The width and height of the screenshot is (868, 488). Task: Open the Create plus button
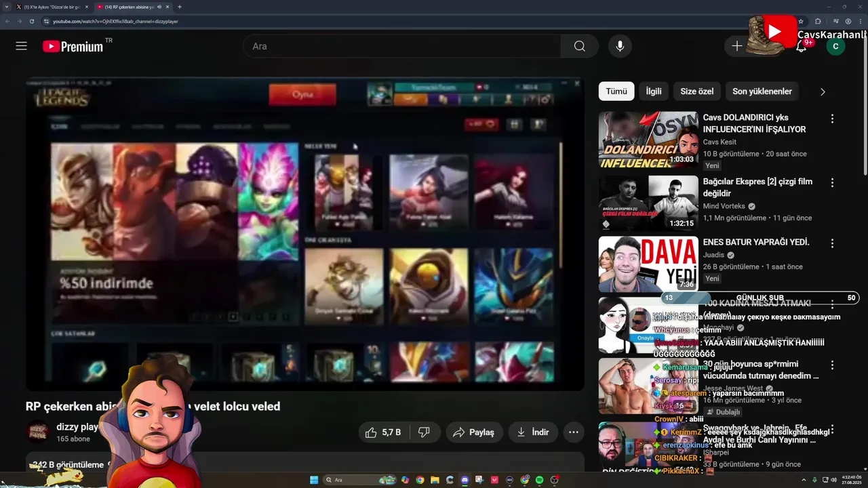[737, 46]
